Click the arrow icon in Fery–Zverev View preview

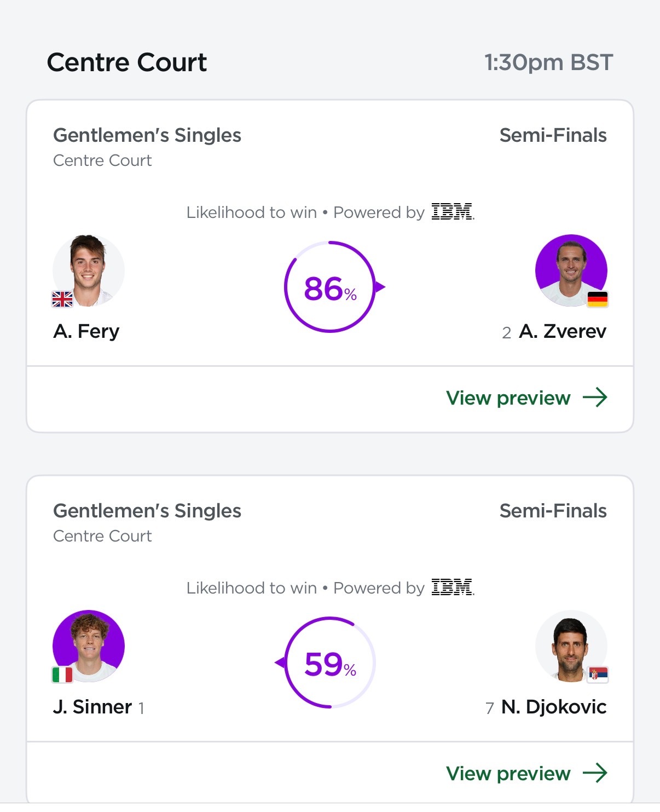(595, 398)
